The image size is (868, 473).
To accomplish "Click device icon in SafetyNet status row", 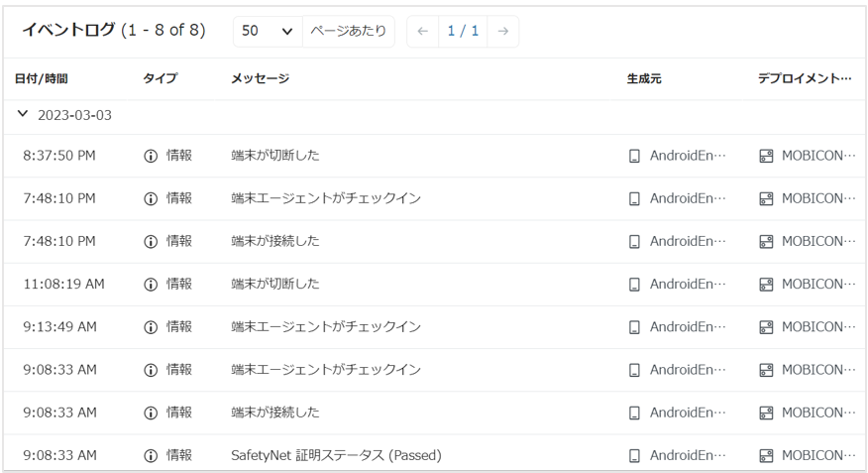I will tap(634, 456).
